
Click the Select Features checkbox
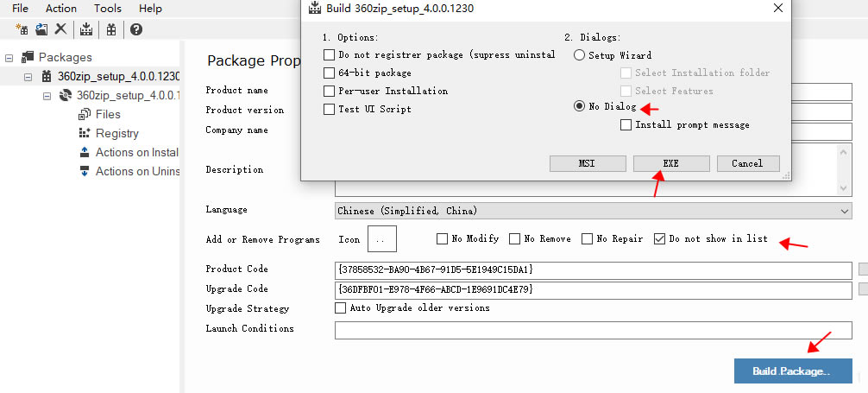626,91
